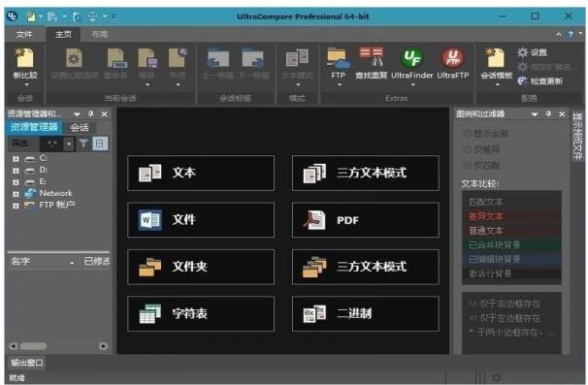
Task: Switch to the 主页 (Home) ribbon tab
Action: pyautogui.click(x=63, y=35)
